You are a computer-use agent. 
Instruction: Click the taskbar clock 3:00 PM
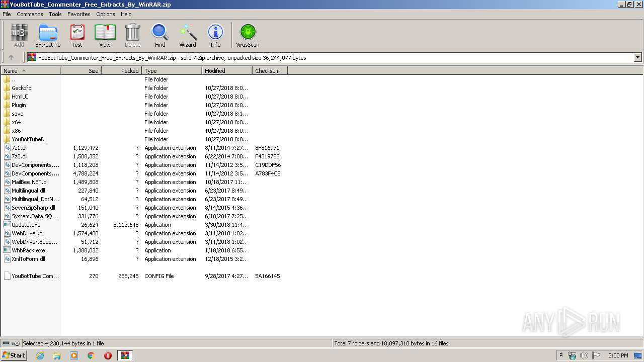coord(618,355)
